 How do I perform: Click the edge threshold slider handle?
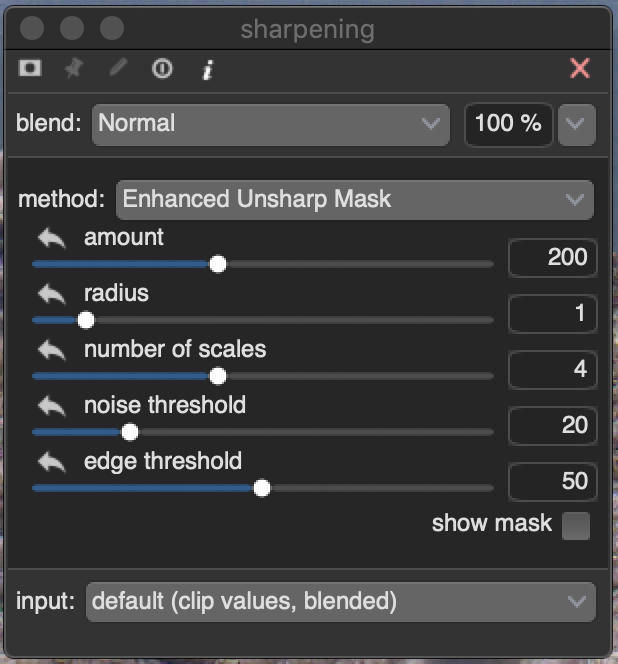coord(262,488)
